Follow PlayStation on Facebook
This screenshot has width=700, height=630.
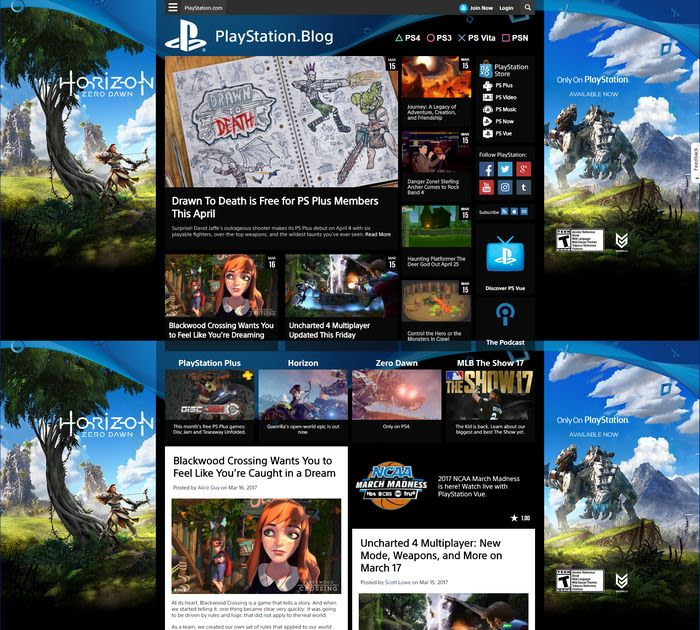(486, 169)
